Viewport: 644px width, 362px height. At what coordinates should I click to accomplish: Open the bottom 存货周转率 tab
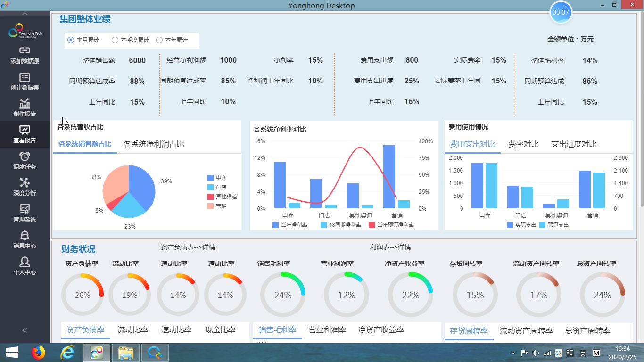pyautogui.click(x=469, y=330)
